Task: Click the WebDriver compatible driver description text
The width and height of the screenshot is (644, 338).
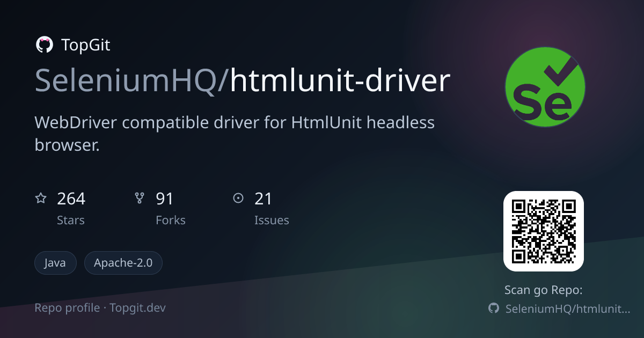Action: pyautogui.click(x=235, y=134)
